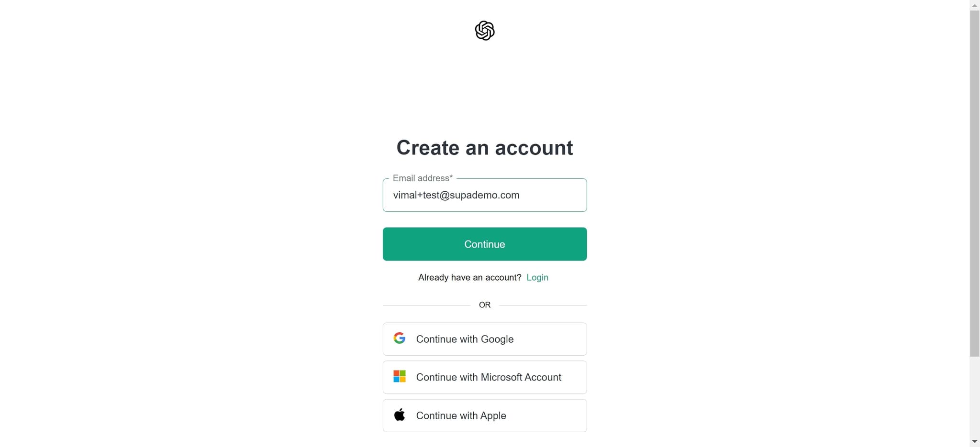The width and height of the screenshot is (980, 447).
Task: Click the Microsoft four-square icon
Action: click(400, 376)
